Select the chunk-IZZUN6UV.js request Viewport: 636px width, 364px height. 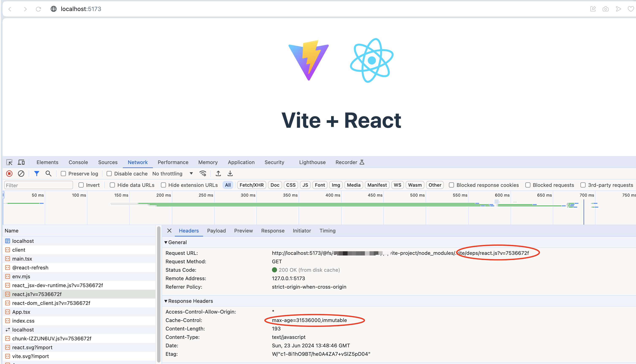[79, 338]
